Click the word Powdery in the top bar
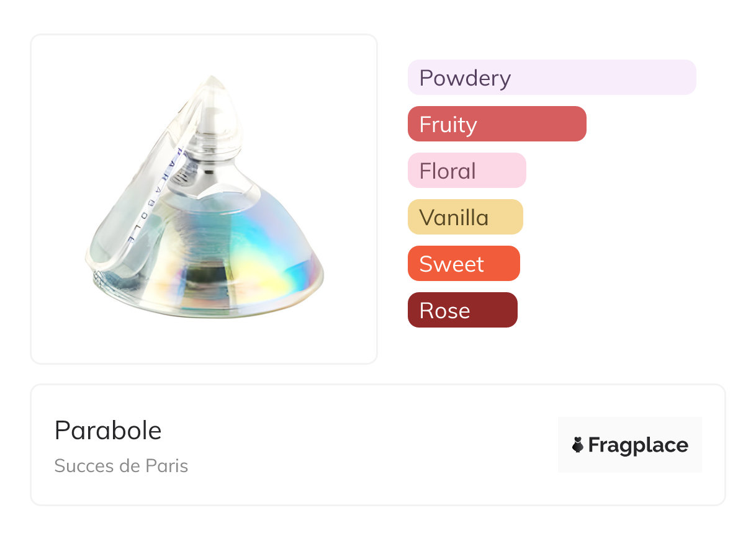The width and height of the screenshot is (756, 536). 465,78
